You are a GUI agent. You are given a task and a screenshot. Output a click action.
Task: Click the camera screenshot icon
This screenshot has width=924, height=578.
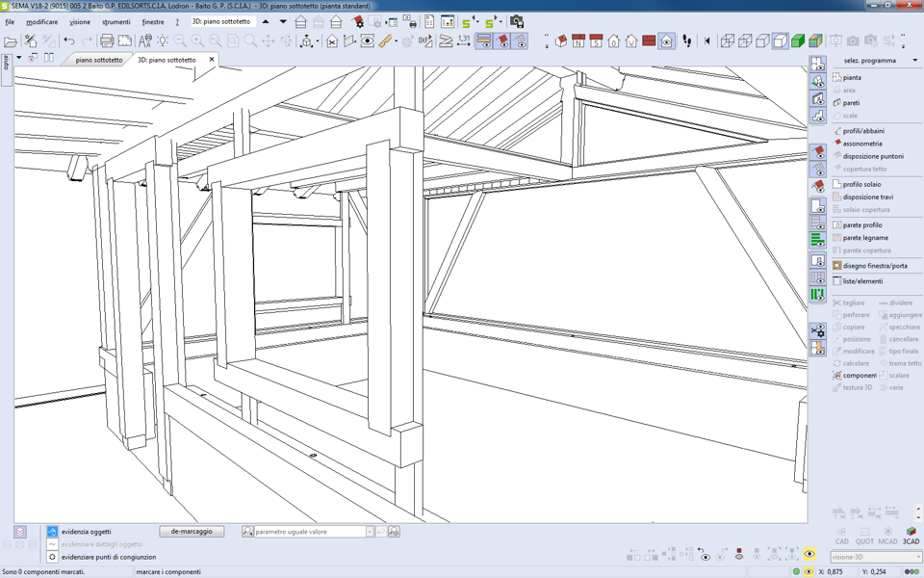click(517, 21)
